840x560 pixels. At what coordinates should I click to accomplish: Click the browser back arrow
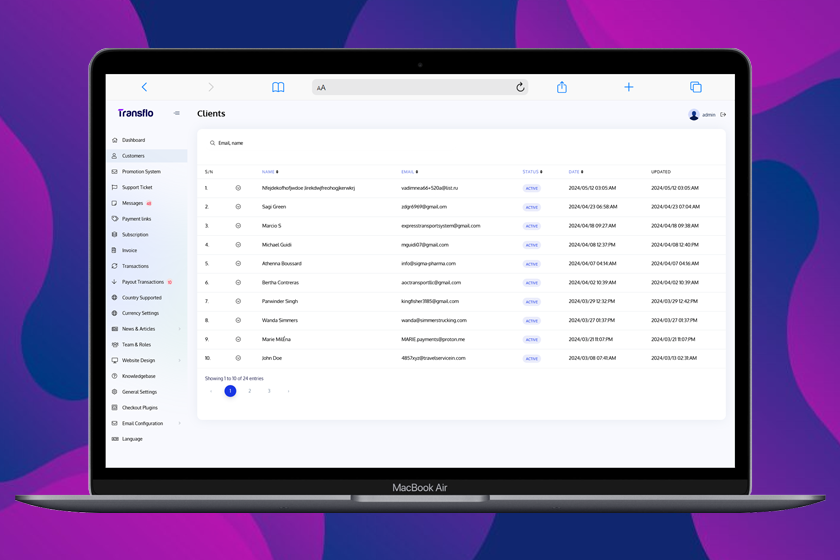(144, 88)
